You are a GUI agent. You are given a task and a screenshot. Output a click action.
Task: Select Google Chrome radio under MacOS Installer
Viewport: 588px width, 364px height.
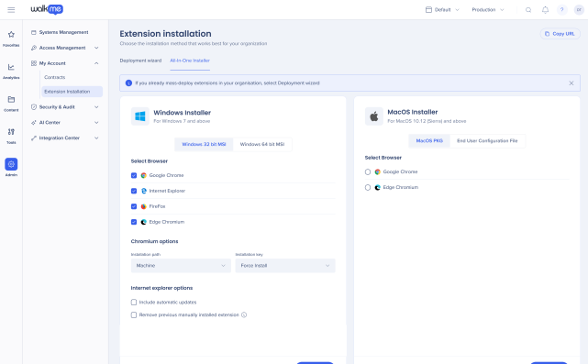point(368,171)
